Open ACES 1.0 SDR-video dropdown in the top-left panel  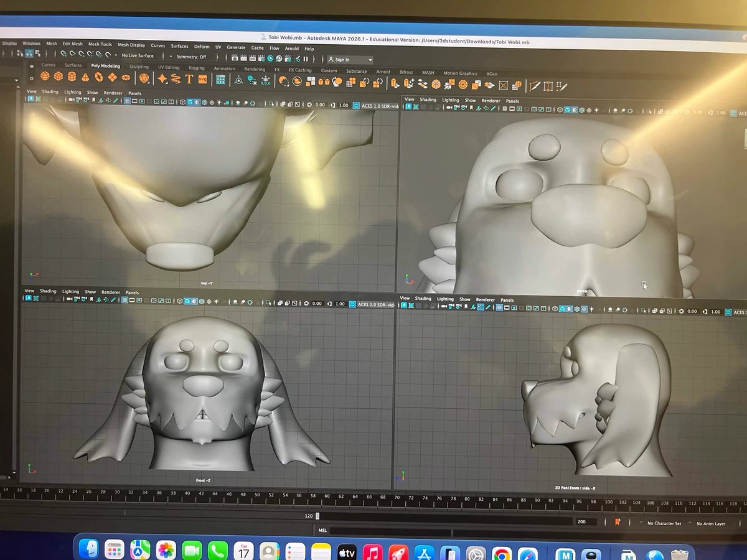(x=378, y=105)
